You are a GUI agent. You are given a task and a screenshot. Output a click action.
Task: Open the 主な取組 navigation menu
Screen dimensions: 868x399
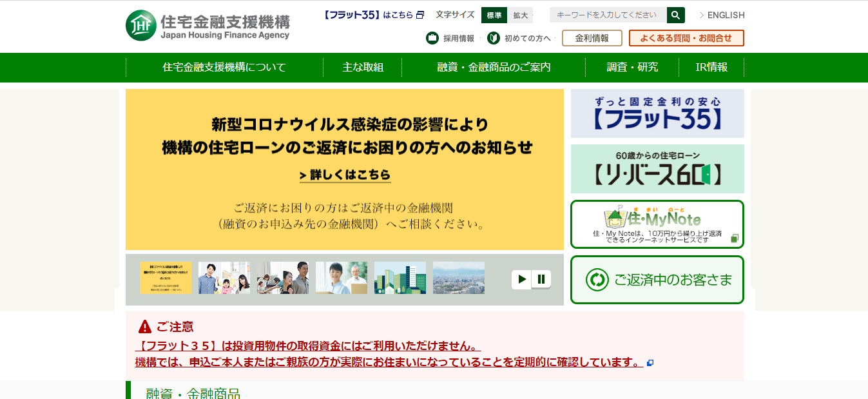click(362, 66)
